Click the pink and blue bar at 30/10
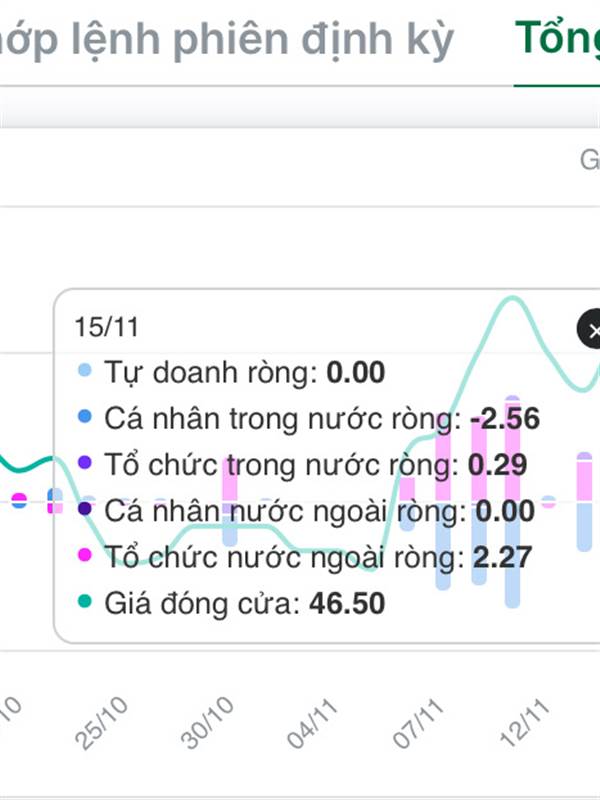Image resolution: width=600 pixels, height=800 pixels. (x=230, y=501)
